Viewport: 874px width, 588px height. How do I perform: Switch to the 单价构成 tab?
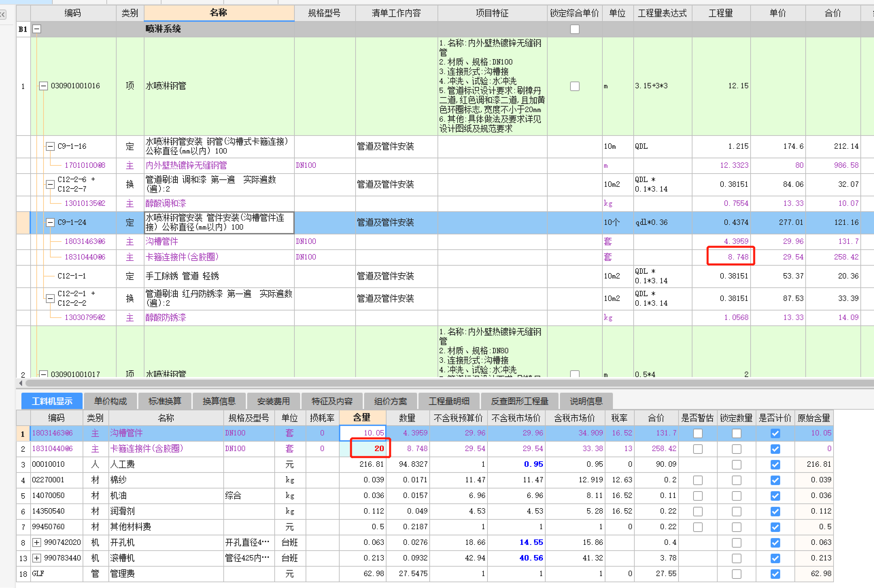point(110,401)
